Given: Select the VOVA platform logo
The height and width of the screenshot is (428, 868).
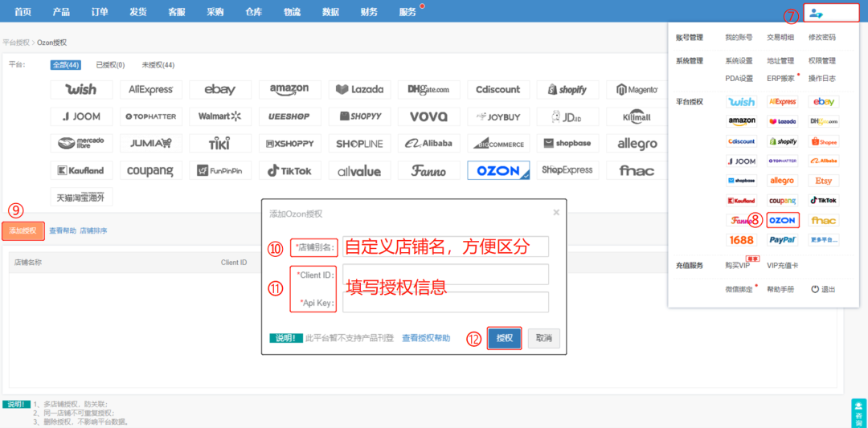Looking at the screenshot, I should click(x=429, y=116).
